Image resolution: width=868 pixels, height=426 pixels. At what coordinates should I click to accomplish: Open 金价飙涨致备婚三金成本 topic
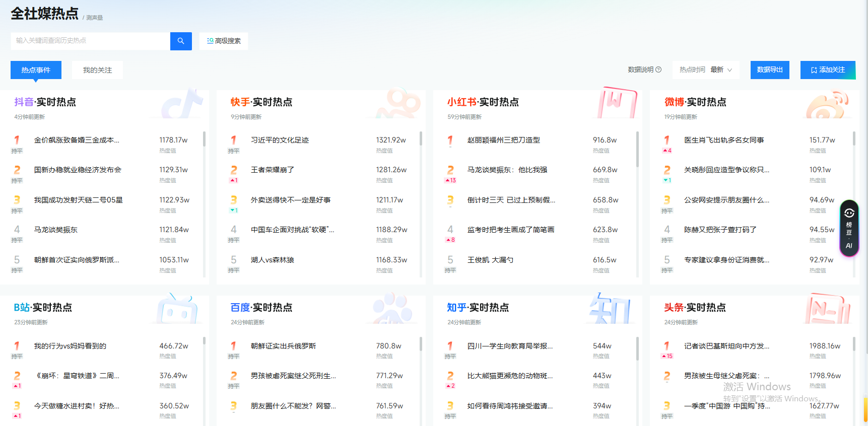coord(77,140)
